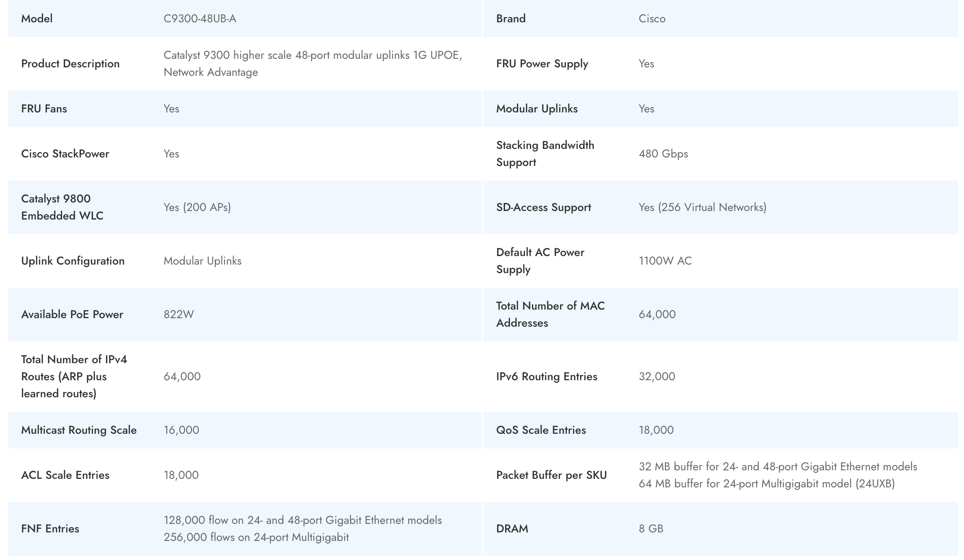The image size is (964, 560).
Task: Click the QoS Scale Entries label
Action: tap(541, 430)
